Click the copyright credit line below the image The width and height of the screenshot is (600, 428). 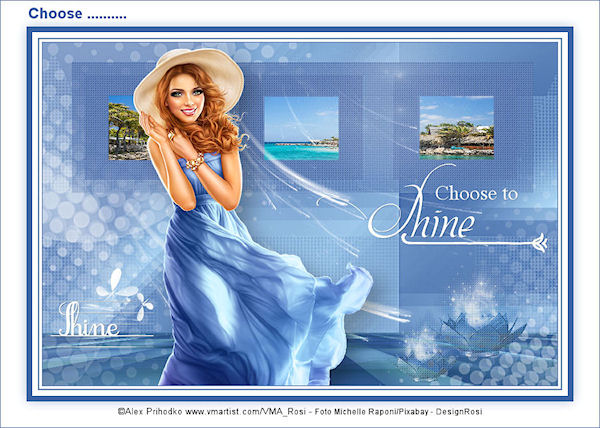300,412
